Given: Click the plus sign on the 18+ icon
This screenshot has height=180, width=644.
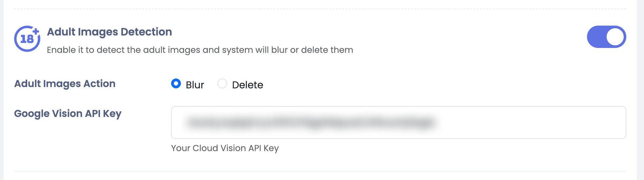Looking at the screenshot, I should point(36,31).
